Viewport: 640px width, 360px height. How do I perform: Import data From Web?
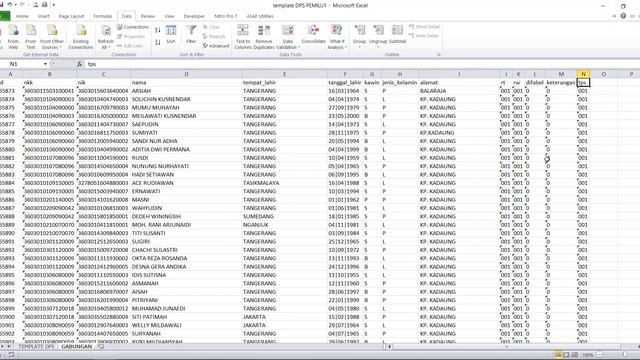pyautogui.click(x=13, y=37)
